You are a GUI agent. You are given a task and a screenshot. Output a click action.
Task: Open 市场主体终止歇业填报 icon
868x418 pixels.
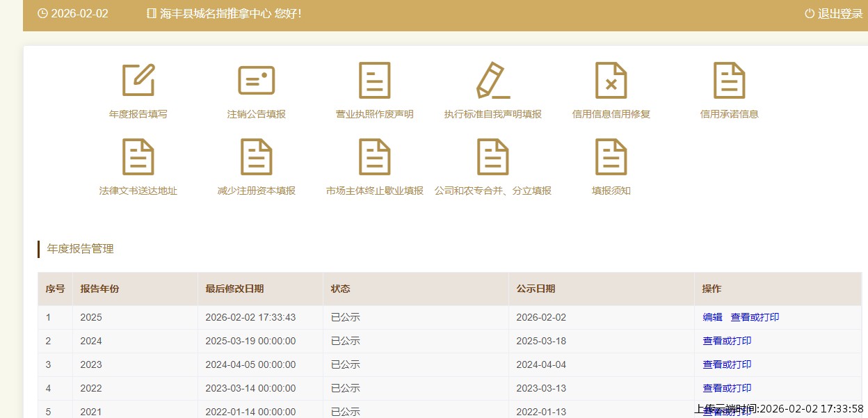click(x=374, y=157)
